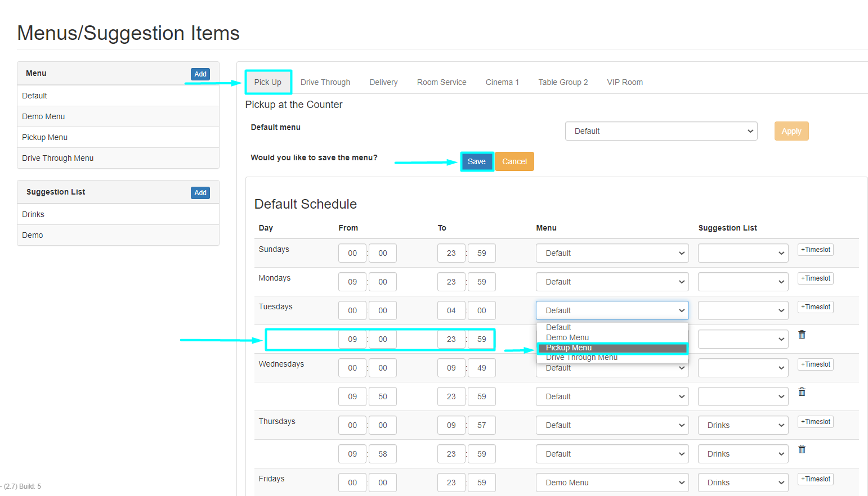Open Drinks suggestion dropdown for 09:58 timeslot
Screen dimensions: 868x496
pyautogui.click(x=743, y=454)
